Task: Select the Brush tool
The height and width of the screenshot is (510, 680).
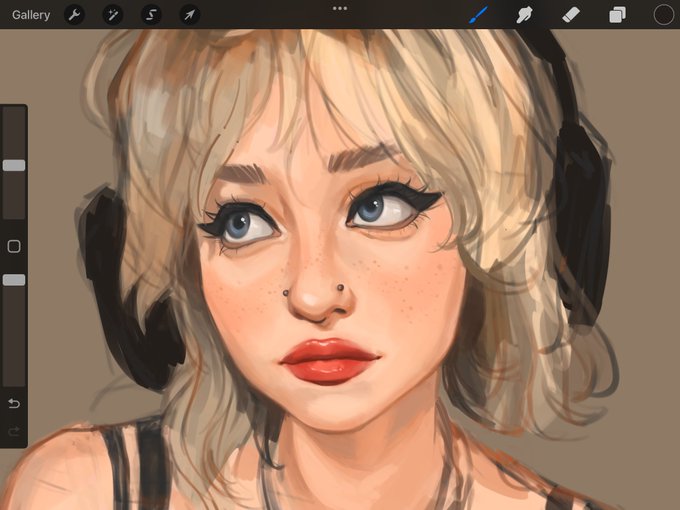Action: (x=478, y=15)
